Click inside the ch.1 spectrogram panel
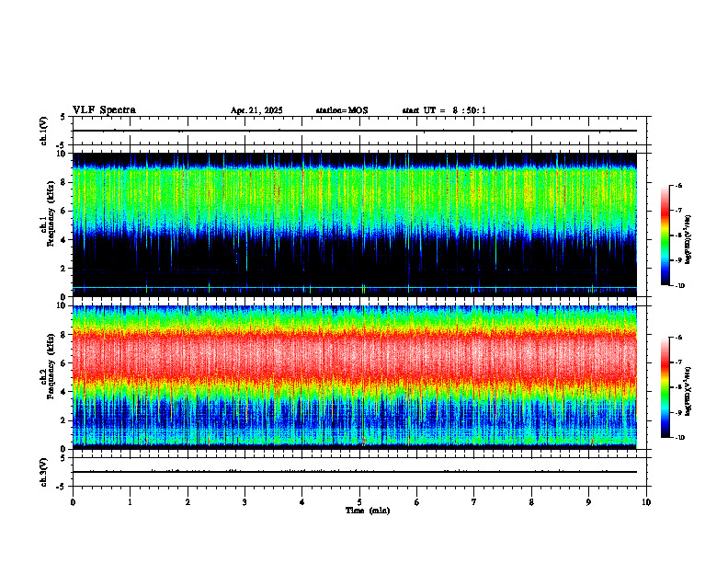The height and width of the screenshot is (563, 728). [x=355, y=224]
